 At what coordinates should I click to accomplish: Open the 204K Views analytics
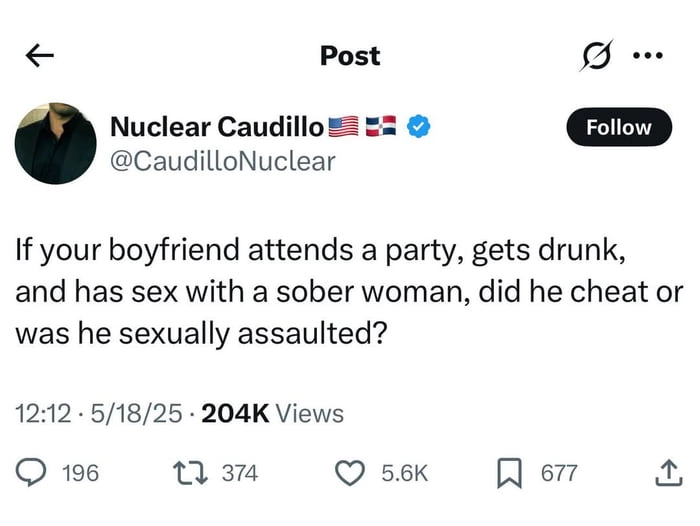(x=272, y=413)
